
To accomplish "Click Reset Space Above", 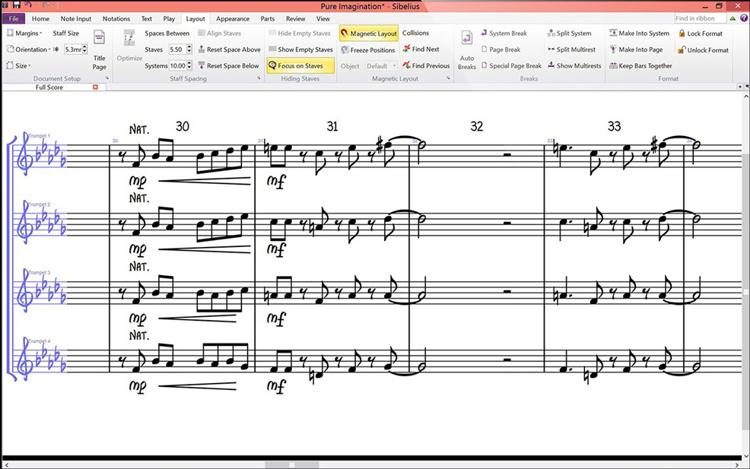I will click(228, 49).
